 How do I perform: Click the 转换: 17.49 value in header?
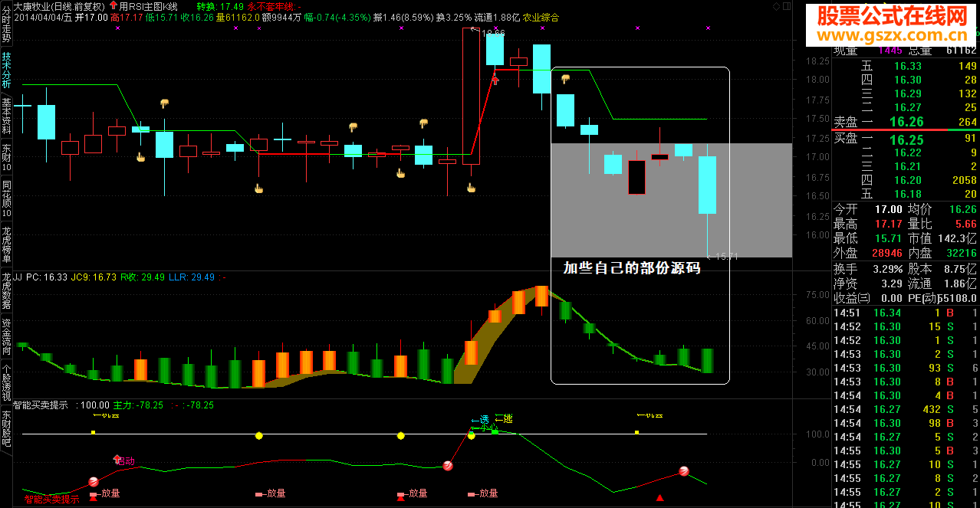click(220, 6)
